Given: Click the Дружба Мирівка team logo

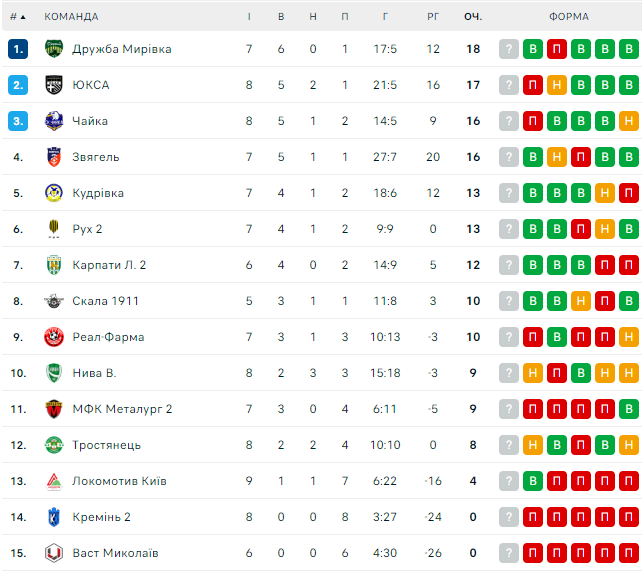Looking at the screenshot, I should [54, 49].
